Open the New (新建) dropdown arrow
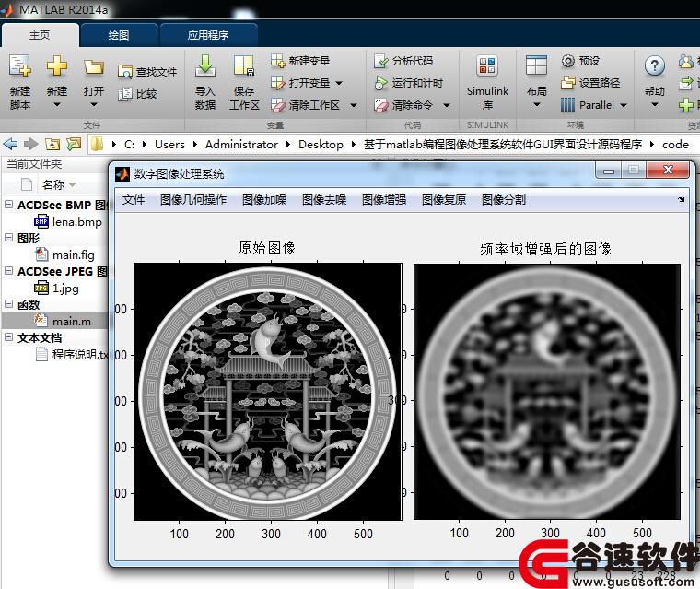The width and height of the screenshot is (700, 589). (57, 105)
